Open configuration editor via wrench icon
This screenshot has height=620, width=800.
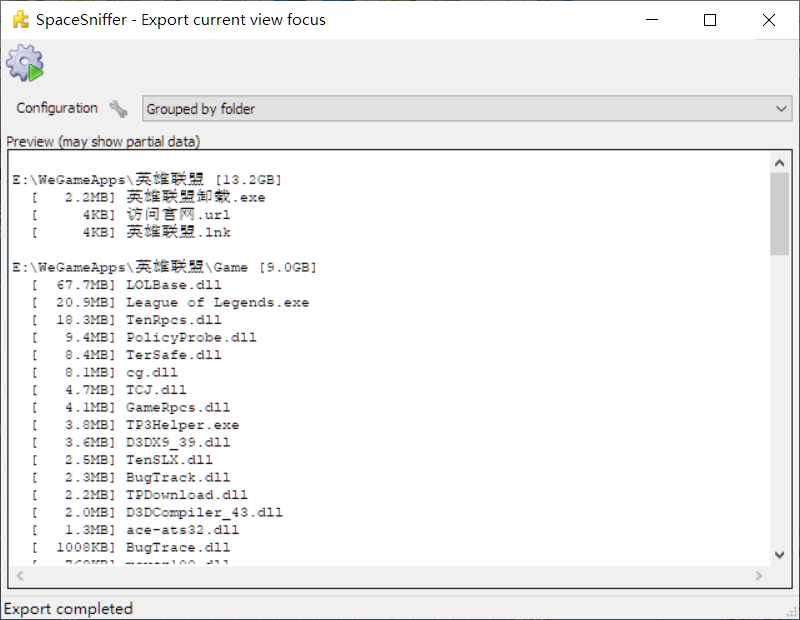118,109
